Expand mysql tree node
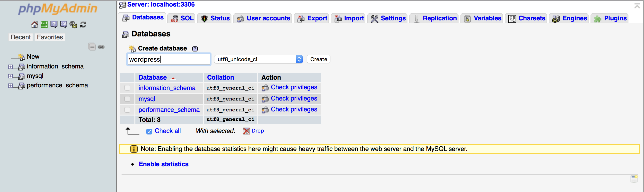Screen dimensions: 644x192 click(x=10, y=76)
